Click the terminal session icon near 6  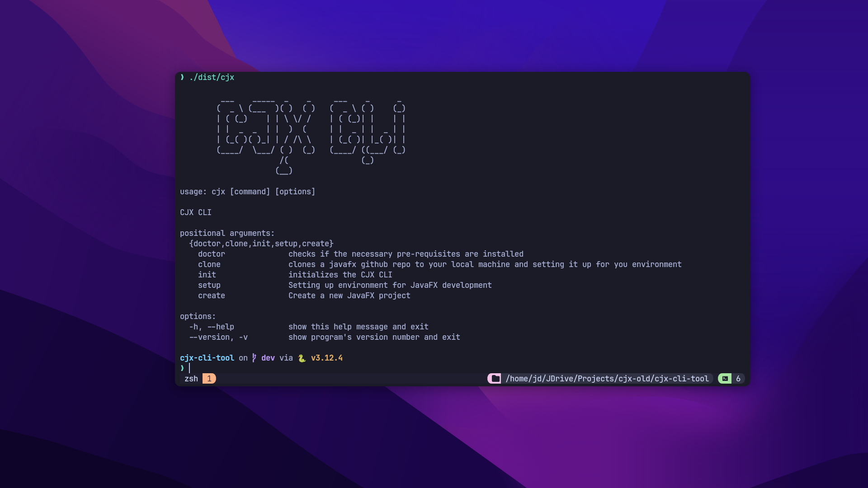[x=725, y=379]
